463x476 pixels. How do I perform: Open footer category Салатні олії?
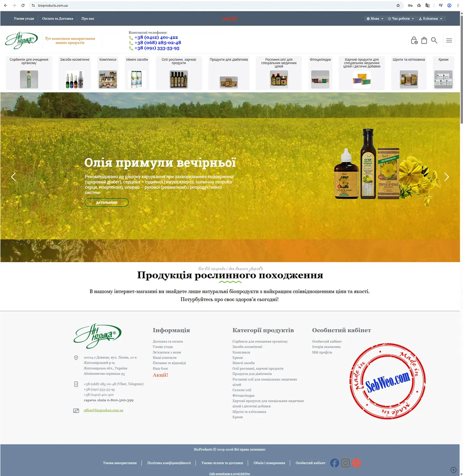pyautogui.click(x=242, y=390)
